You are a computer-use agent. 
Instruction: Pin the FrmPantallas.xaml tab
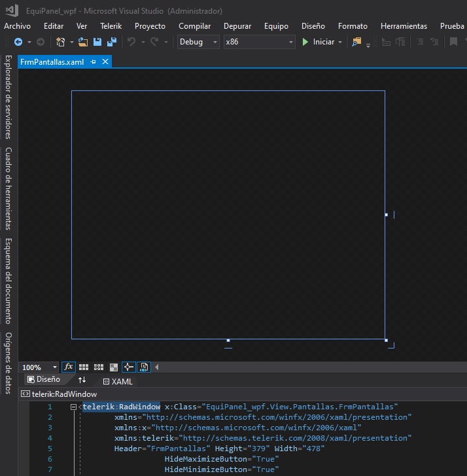point(93,61)
